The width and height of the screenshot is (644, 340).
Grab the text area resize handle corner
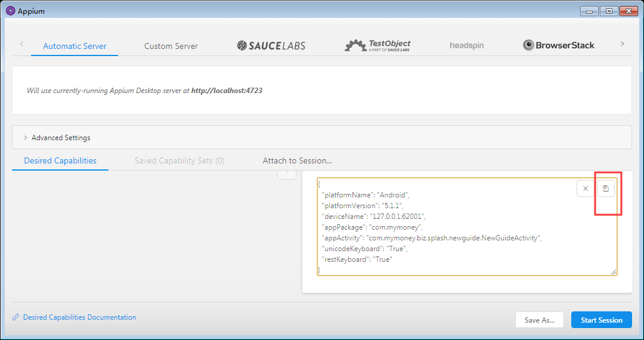[614, 271]
